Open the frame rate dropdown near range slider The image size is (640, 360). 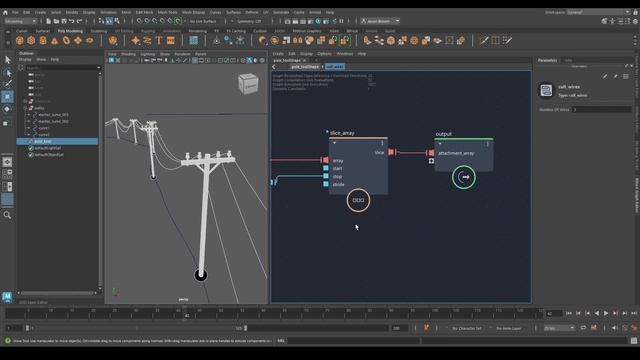click(559, 328)
